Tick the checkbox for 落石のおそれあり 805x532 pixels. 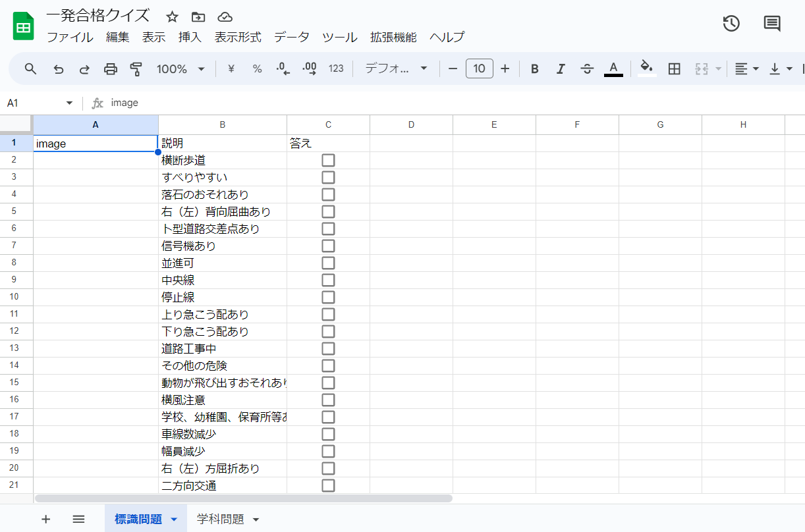[x=328, y=194]
